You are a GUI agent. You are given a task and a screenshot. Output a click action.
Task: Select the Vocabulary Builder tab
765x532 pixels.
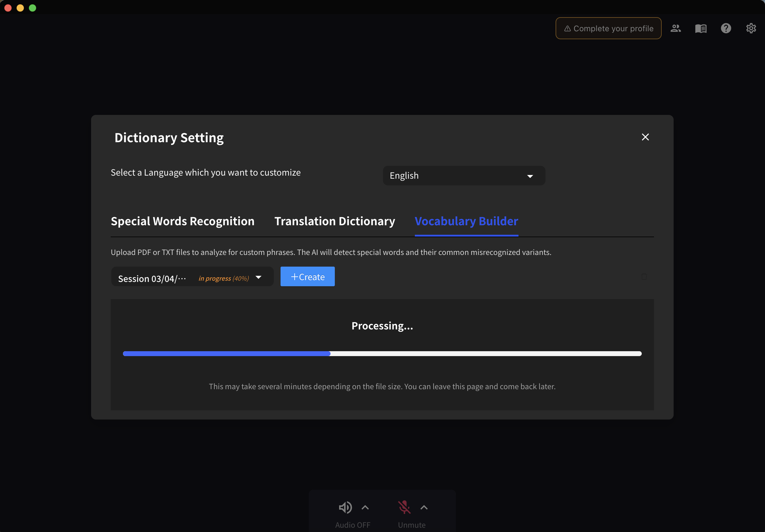click(466, 221)
